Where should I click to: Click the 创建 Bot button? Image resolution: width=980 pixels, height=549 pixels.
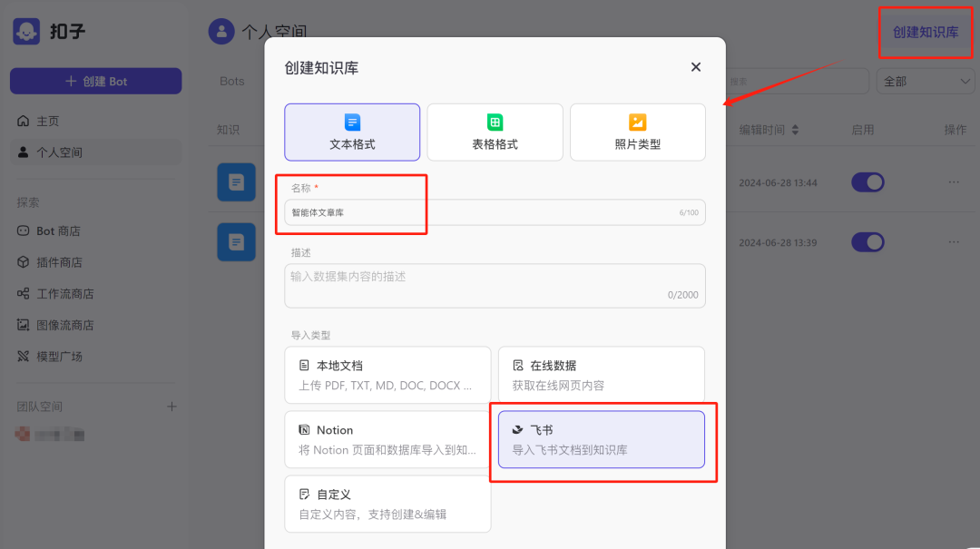point(95,82)
